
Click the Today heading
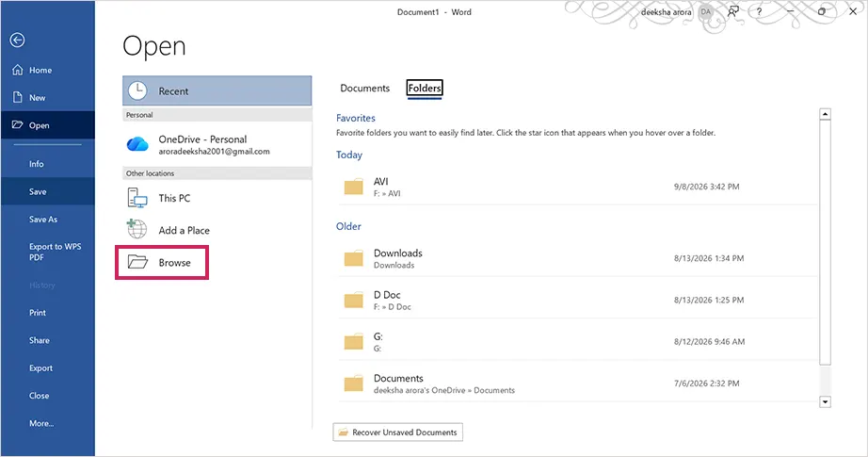[x=348, y=155]
